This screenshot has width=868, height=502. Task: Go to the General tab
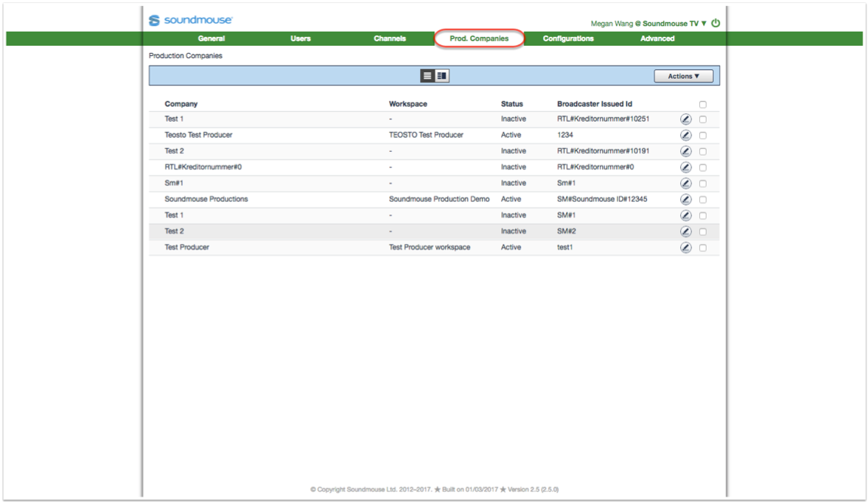[x=211, y=38]
